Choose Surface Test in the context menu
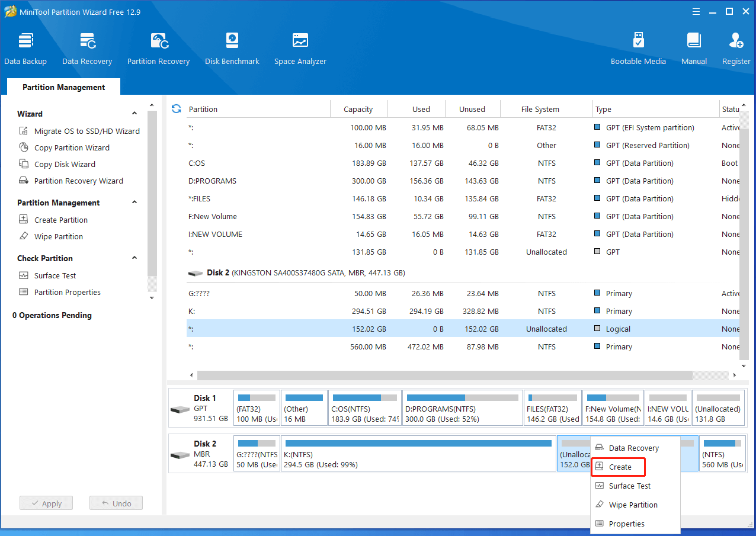 pos(635,486)
